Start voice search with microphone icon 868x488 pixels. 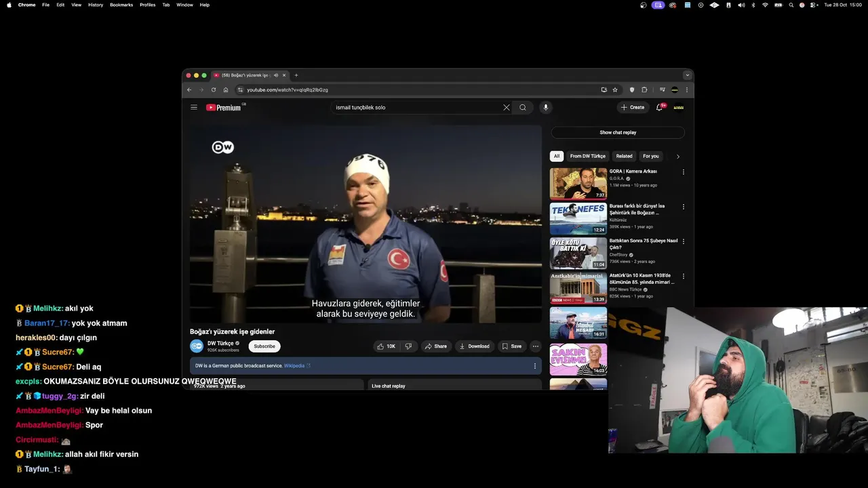[x=545, y=107]
